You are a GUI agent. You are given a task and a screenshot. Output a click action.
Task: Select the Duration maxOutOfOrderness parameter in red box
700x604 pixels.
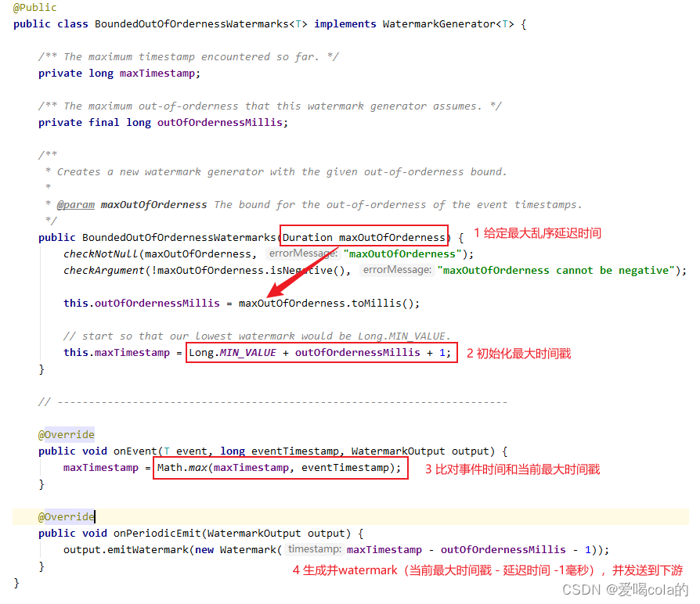pyautogui.click(x=363, y=237)
